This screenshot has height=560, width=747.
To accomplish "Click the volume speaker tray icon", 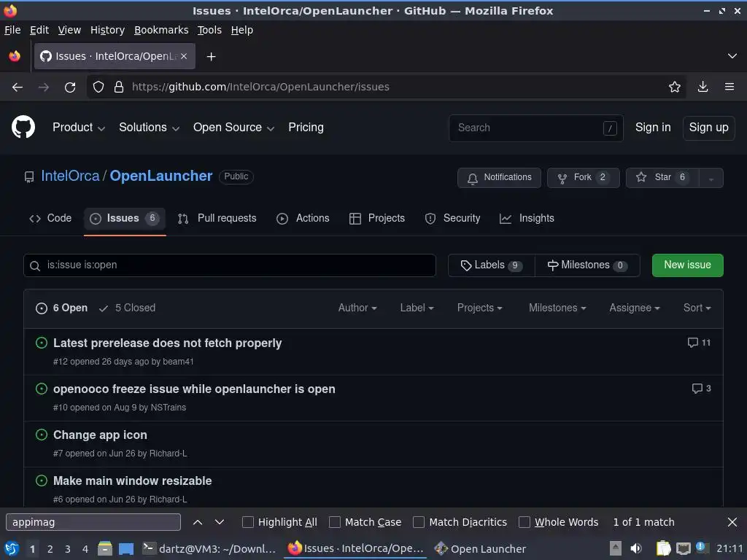I will pyautogui.click(x=636, y=549).
